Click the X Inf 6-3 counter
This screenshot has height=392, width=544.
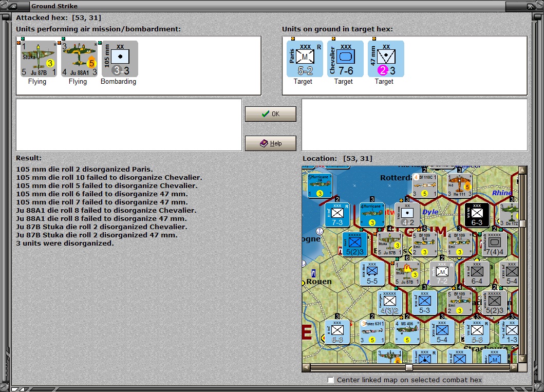click(x=337, y=332)
